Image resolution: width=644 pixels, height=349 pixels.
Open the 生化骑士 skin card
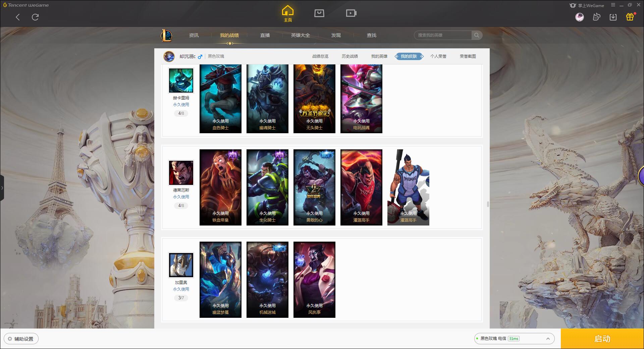267,187
